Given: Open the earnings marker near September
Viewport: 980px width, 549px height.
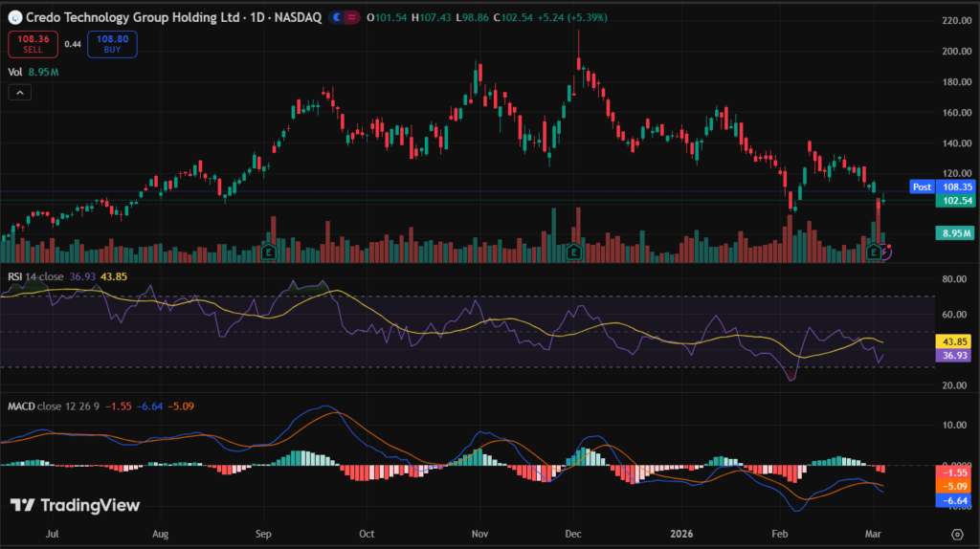Looking at the screenshot, I should (270, 252).
